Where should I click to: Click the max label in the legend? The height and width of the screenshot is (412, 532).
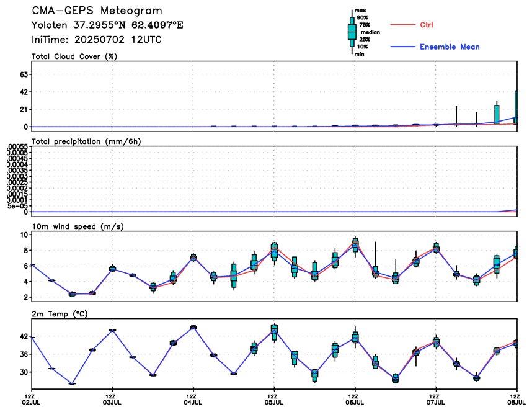coord(360,11)
